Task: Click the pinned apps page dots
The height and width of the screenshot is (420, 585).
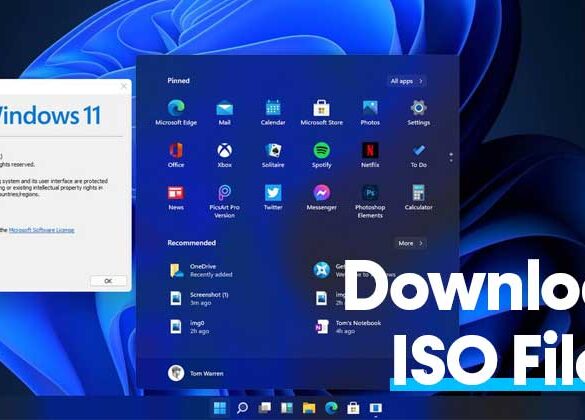Action: (451, 157)
